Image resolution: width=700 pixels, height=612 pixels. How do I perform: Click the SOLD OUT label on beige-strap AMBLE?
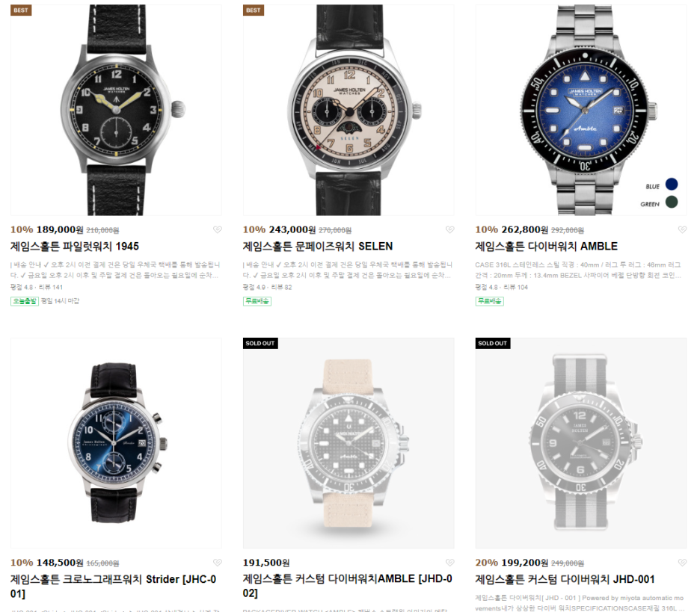[260, 343]
